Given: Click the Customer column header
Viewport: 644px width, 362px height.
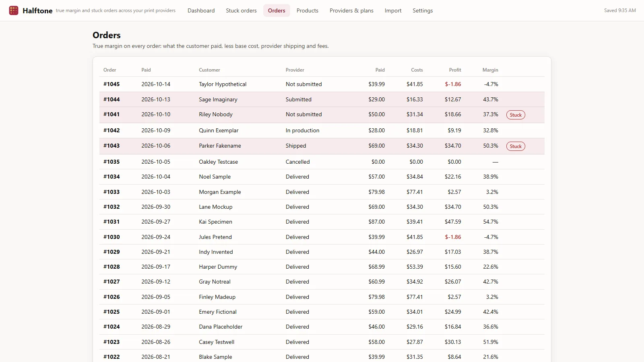Looking at the screenshot, I should click(209, 70).
